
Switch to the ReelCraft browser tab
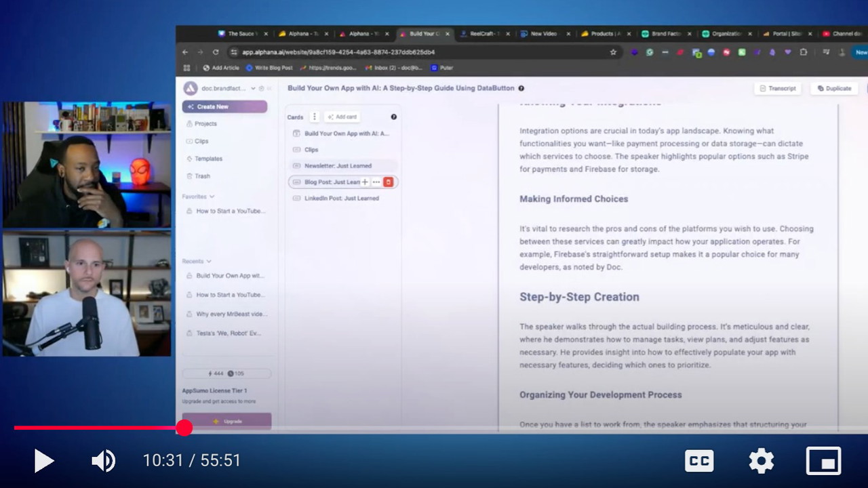[484, 34]
